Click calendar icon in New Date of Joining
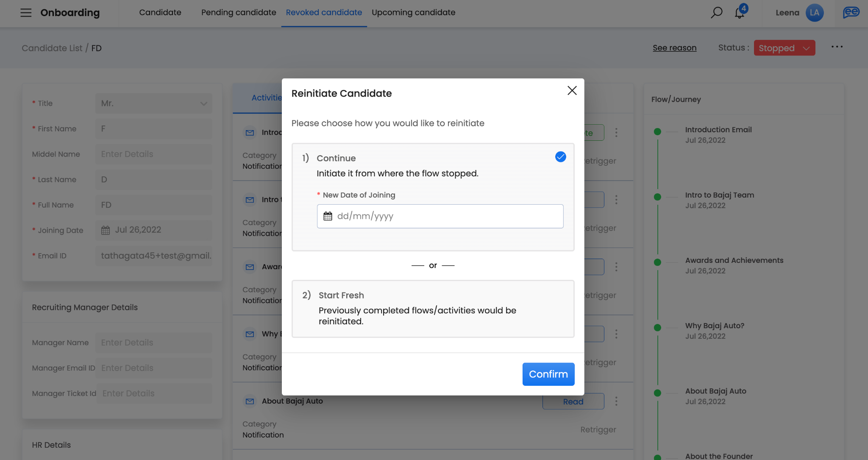 328,216
